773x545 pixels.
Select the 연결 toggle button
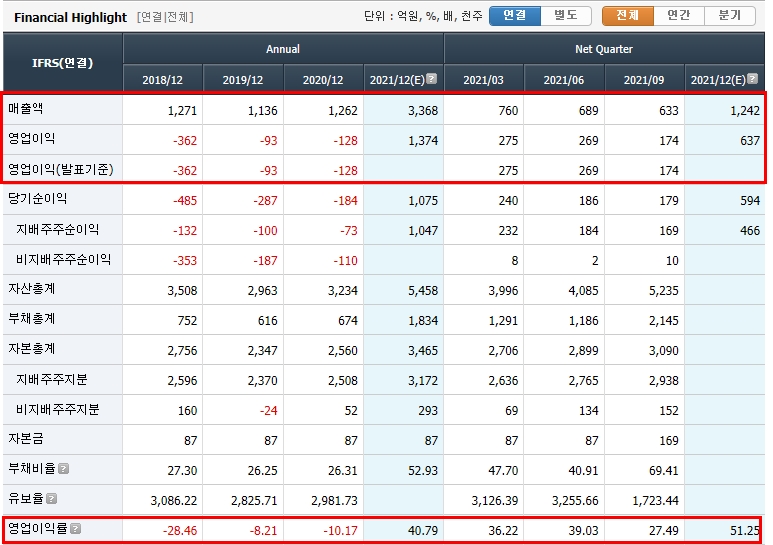click(515, 16)
